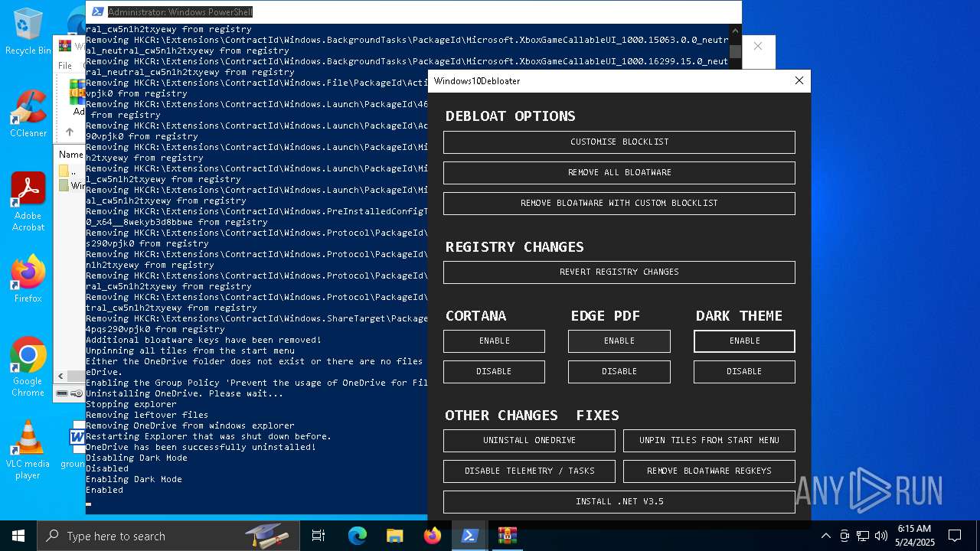Click the Name column header in WinRAR
This screenshot has width=980, height=551.
coord(70,155)
